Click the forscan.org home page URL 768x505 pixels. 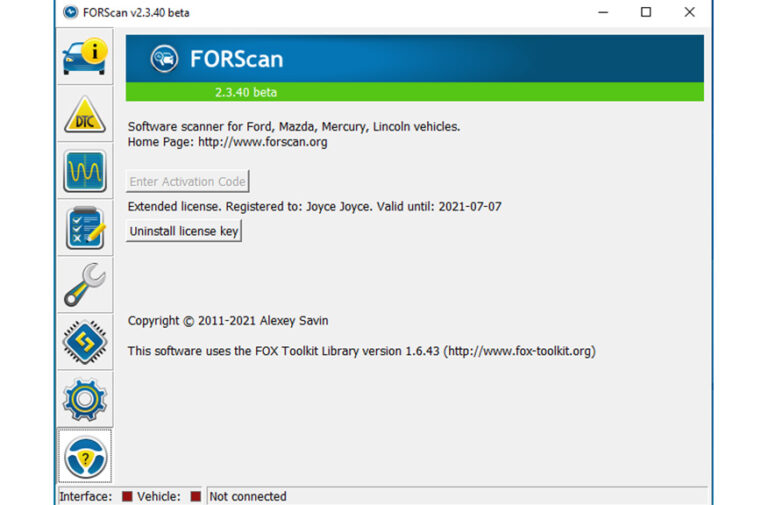[262, 142]
